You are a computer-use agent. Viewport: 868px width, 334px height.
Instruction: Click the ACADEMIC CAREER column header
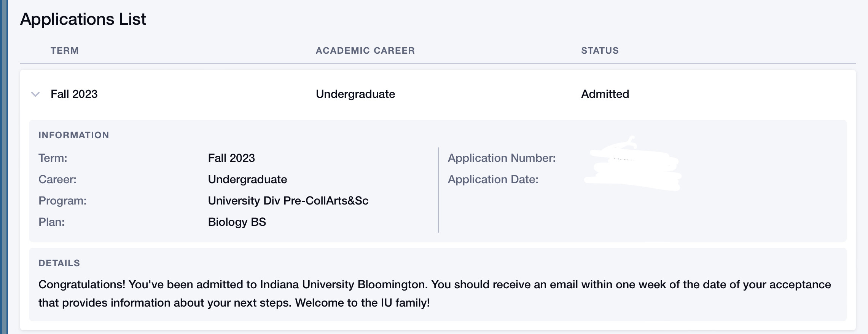coord(365,51)
